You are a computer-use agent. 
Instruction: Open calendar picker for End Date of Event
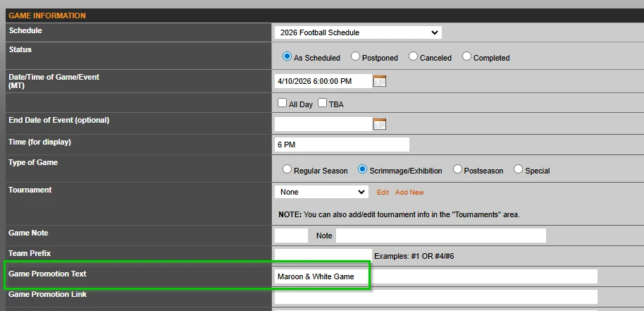point(380,124)
